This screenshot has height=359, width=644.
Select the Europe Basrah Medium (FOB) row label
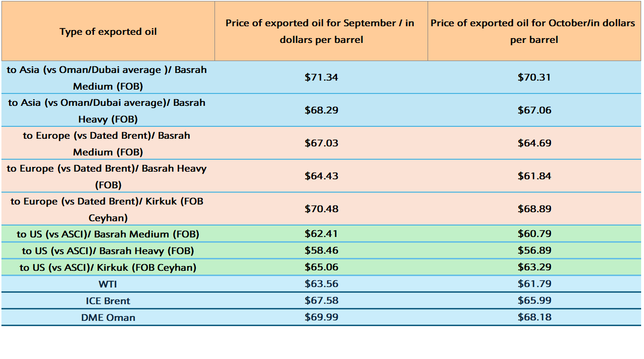coord(108,144)
